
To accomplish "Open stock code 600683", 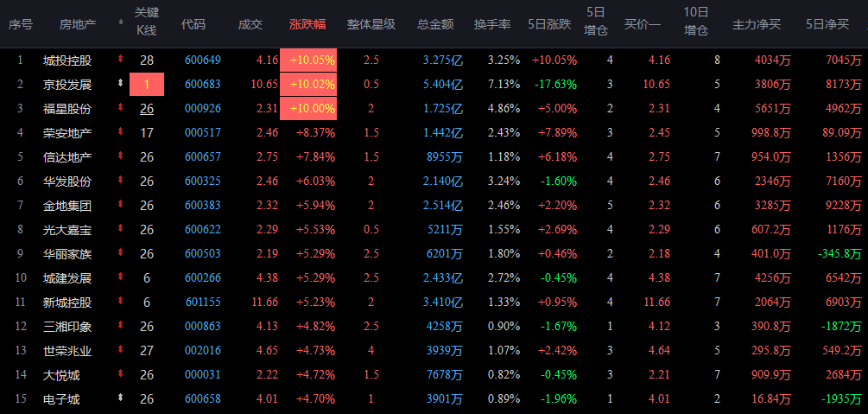I will click(x=203, y=84).
